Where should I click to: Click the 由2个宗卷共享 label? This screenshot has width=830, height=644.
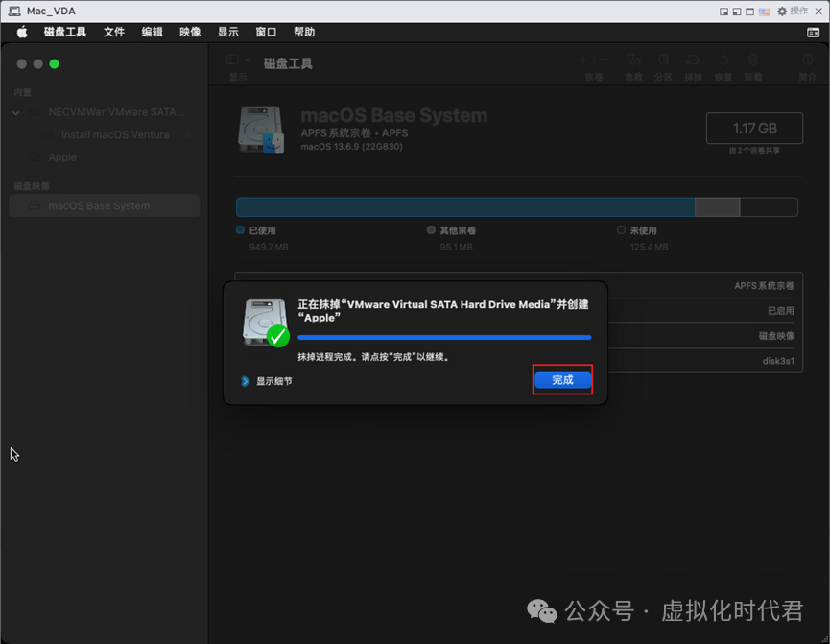754,151
